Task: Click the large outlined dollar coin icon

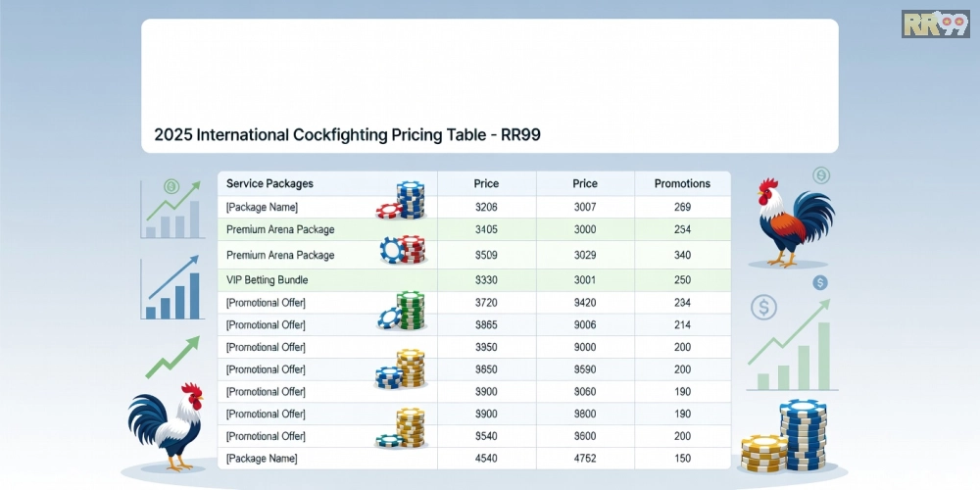Action: [764, 307]
